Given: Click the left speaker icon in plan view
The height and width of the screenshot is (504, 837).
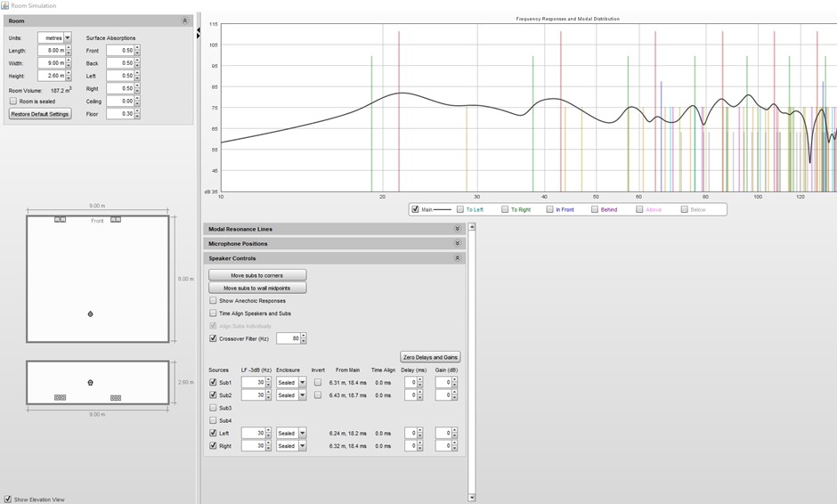Looking at the screenshot, I should (x=61, y=219).
